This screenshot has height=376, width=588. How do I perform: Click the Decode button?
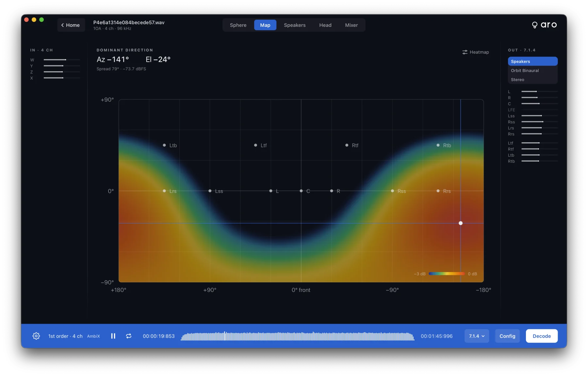click(x=542, y=336)
